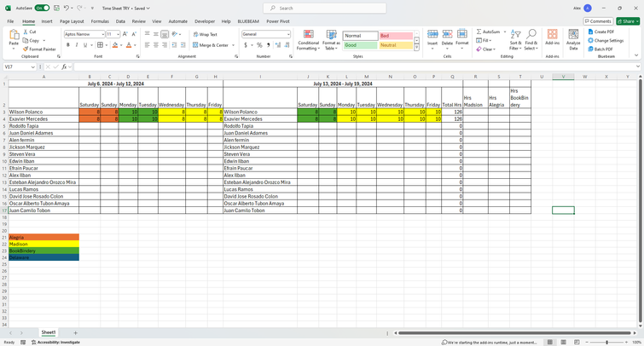Image resolution: width=644 pixels, height=346 pixels.
Task: Select the Sheet1 worksheet tab
Action: coord(48,332)
